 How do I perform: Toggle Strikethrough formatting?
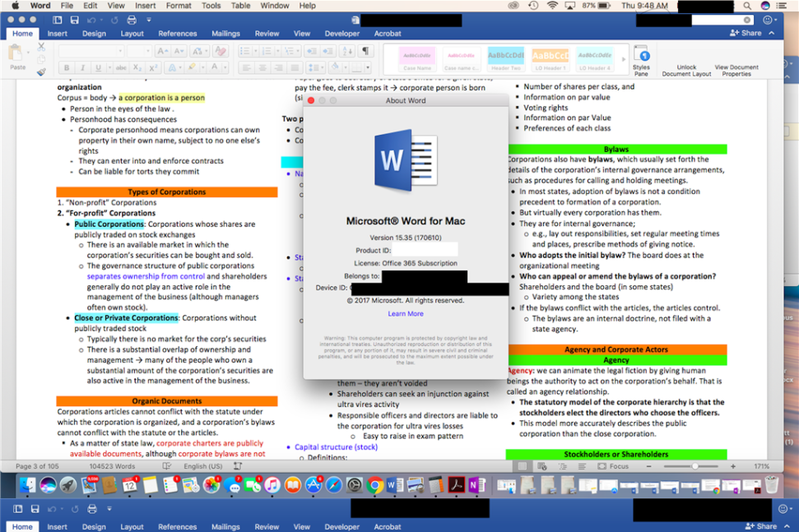(121, 67)
